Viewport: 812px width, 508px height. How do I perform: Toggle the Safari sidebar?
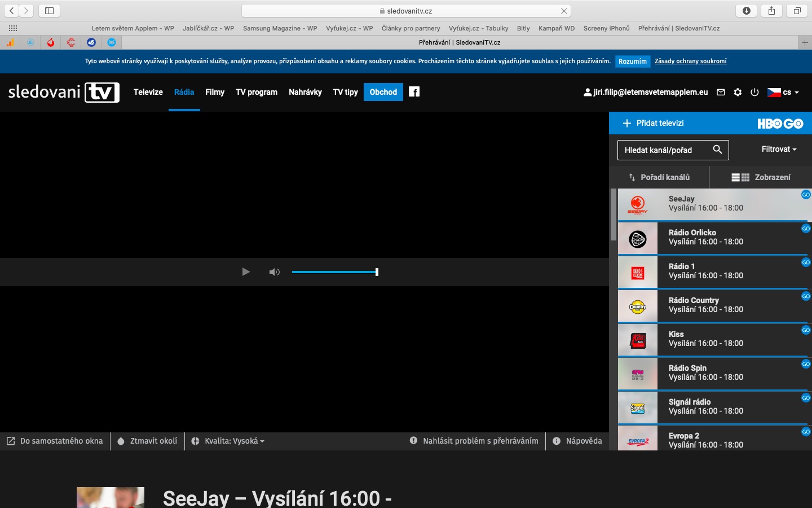50,11
